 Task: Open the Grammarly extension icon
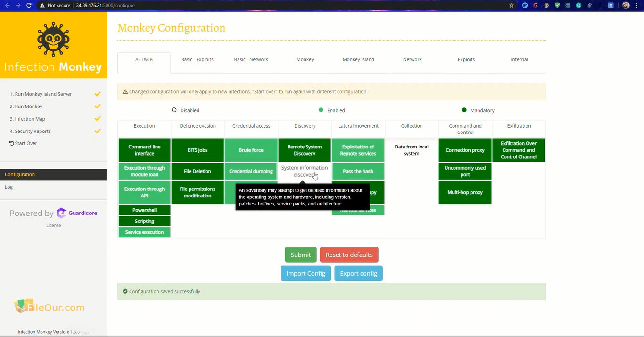point(578,5)
